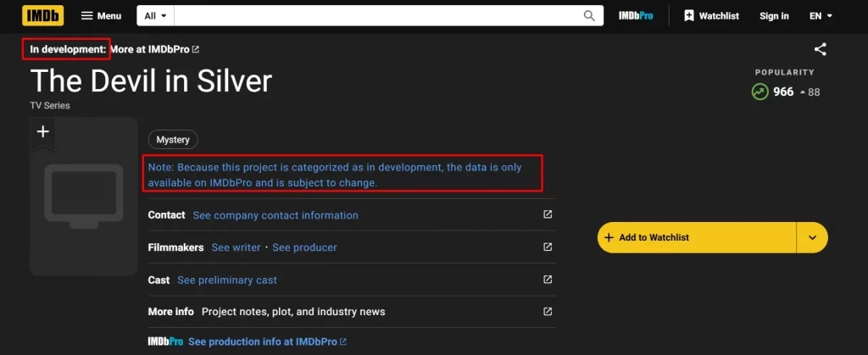Open external link icon in Contact row
The image size is (868, 355).
548,214
